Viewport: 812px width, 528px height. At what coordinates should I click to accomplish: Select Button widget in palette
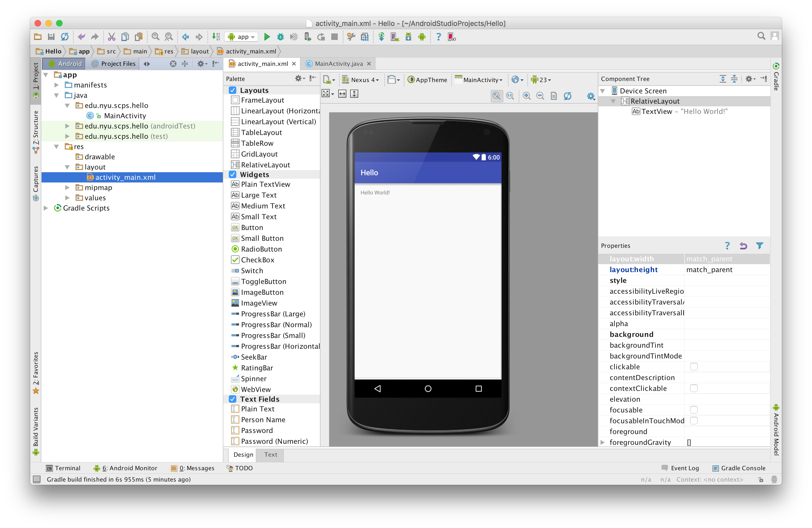tap(252, 228)
